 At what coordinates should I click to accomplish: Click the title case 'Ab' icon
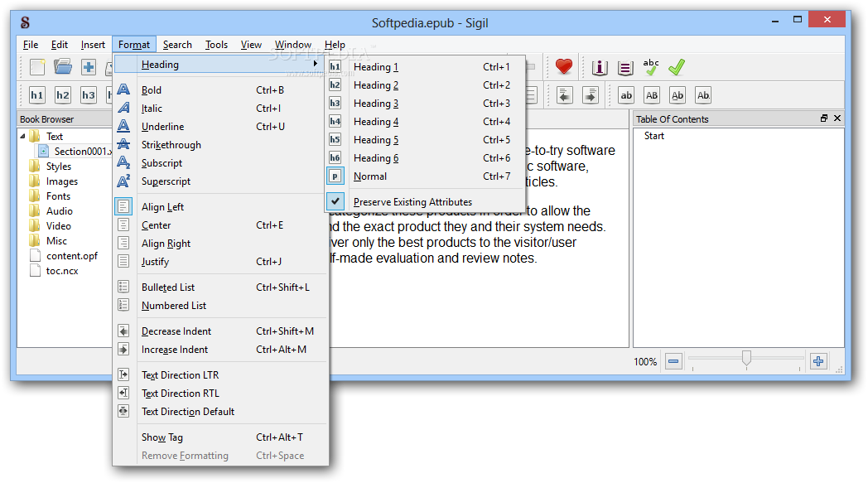pos(678,95)
